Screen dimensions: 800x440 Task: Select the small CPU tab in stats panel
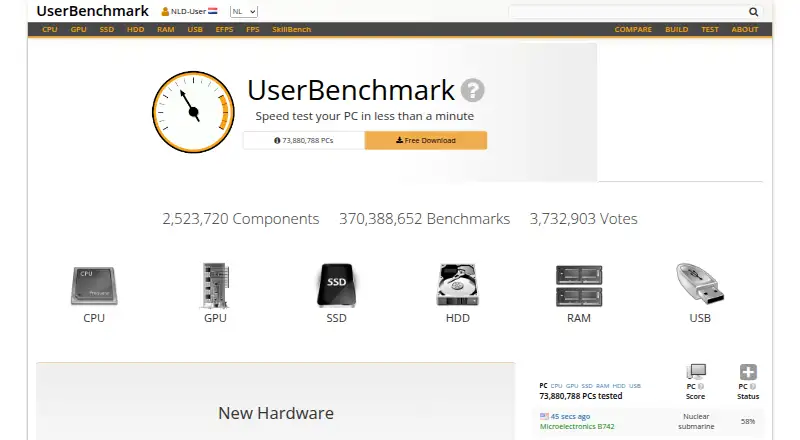(556, 385)
